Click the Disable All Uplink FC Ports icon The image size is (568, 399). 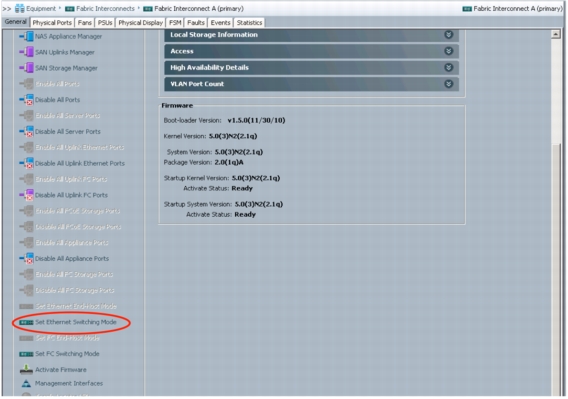click(26, 195)
